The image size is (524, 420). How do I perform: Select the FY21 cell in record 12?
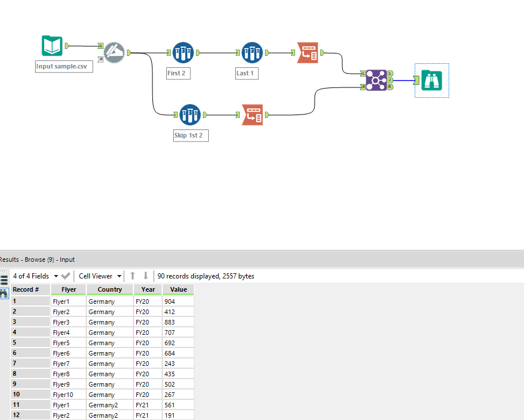[148, 415]
